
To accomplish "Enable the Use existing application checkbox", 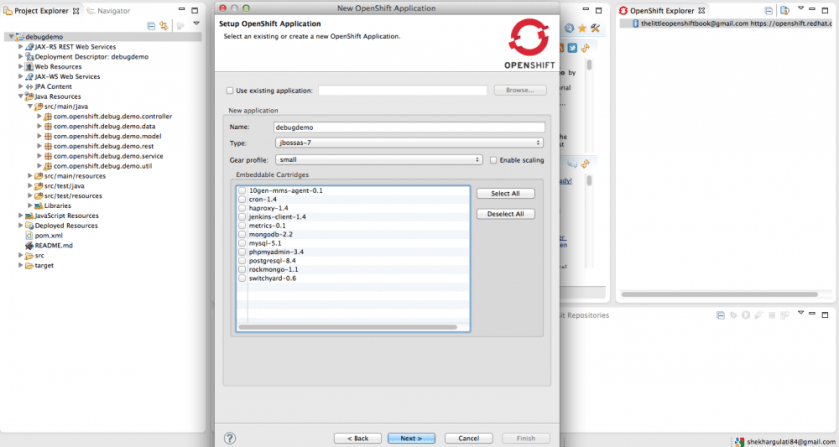I will tap(229, 90).
